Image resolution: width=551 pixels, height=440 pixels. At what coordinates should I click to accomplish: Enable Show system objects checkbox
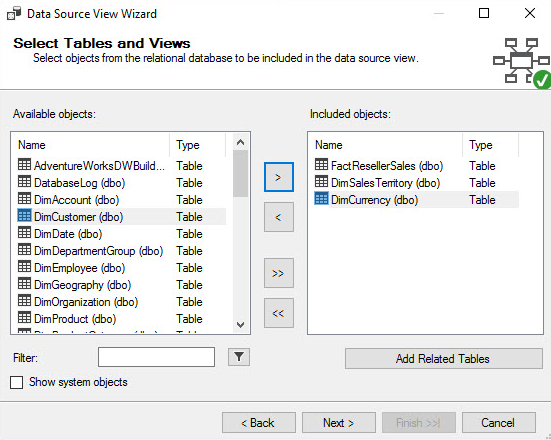(x=17, y=382)
